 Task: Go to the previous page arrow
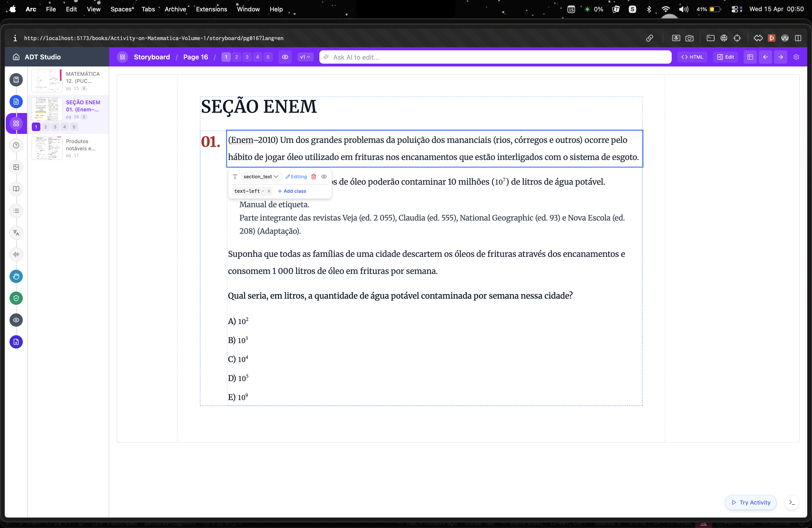(x=765, y=57)
